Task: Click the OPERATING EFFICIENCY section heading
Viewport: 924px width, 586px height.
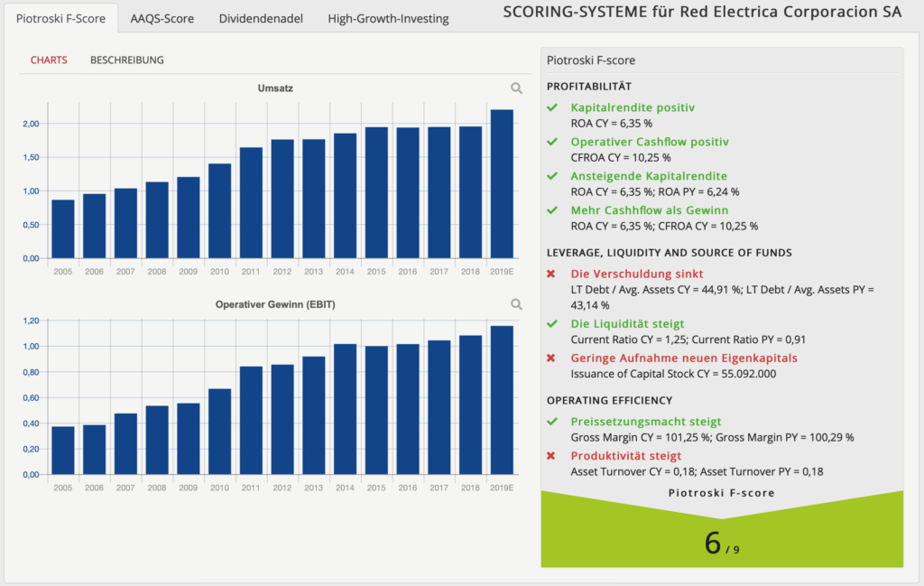Action: coord(609,400)
